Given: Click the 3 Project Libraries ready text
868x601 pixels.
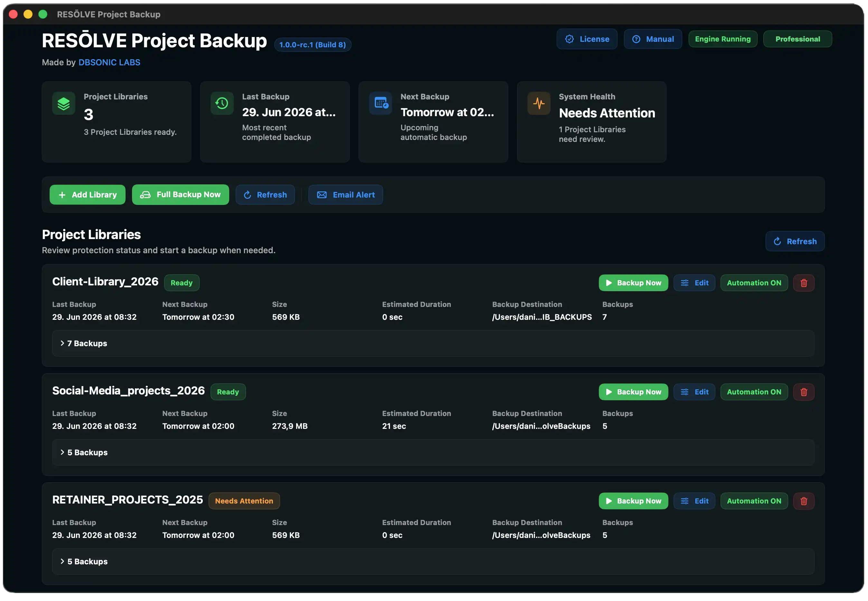Looking at the screenshot, I should click(130, 132).
